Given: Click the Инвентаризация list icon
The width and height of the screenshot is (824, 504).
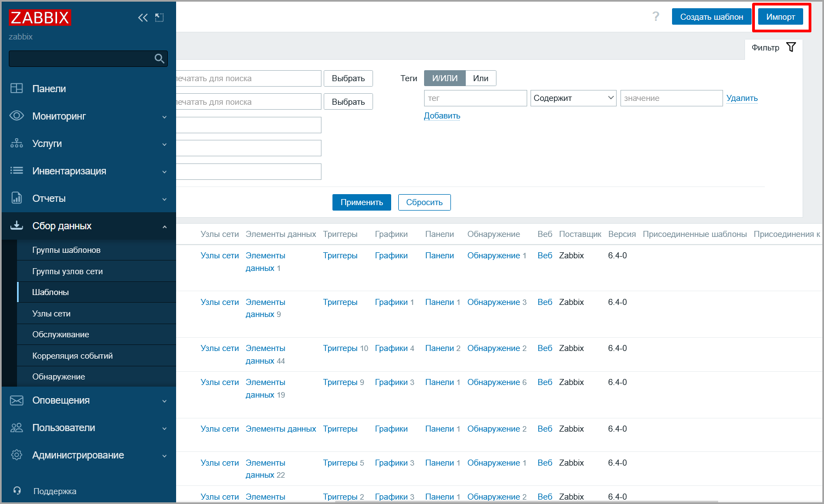Looking at the screenshot, I should click(x=17, y=171).
